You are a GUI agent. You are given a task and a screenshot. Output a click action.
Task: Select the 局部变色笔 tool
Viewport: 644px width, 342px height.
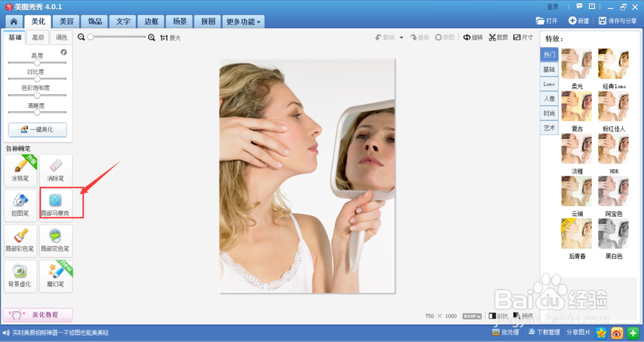click(55, 241)
